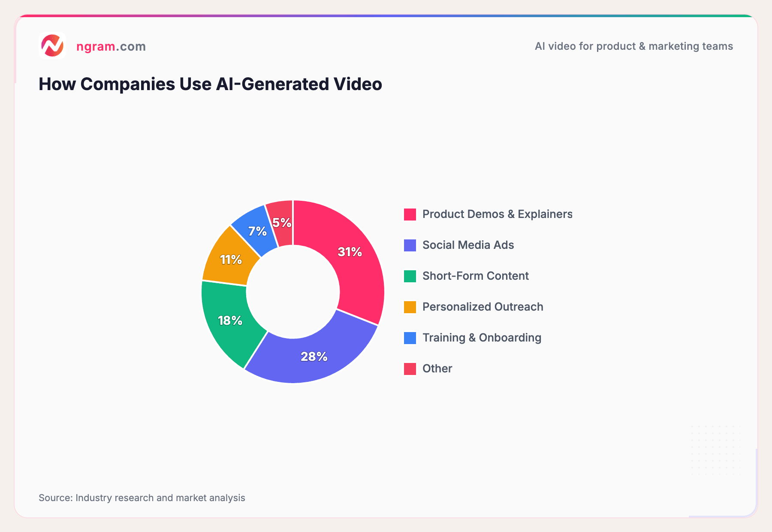
Task: Toggle the Social Media Ads legend entry
Action: (468, 245)
